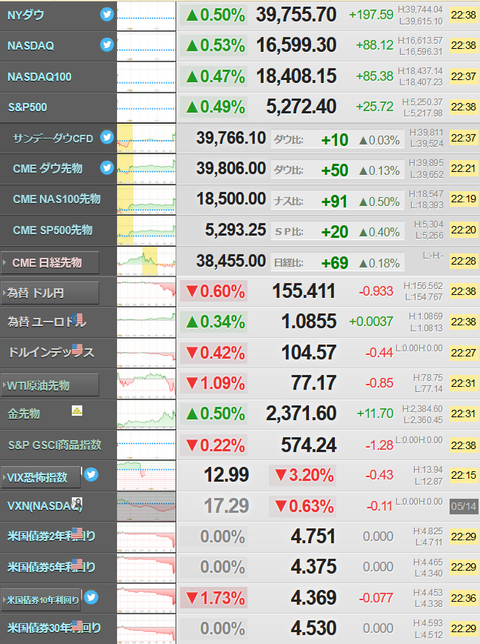
Task: Click the gold price 2,371.60
Action: point(301,414)
